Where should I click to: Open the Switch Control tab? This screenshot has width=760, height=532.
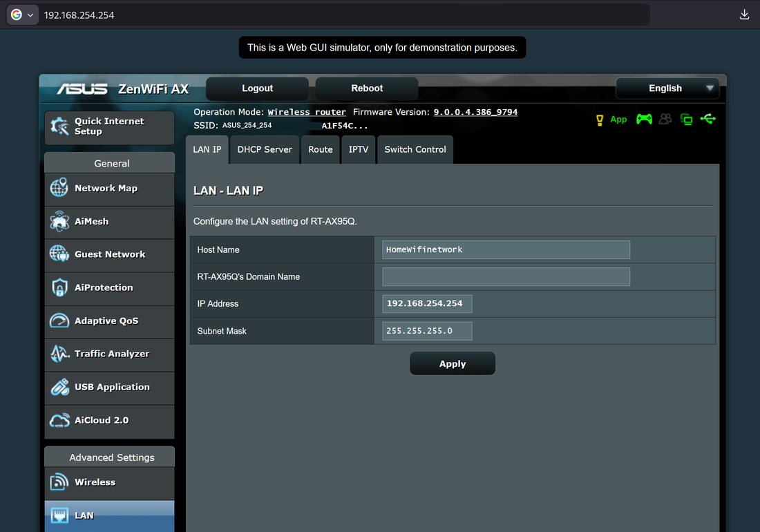pos(415,150)
